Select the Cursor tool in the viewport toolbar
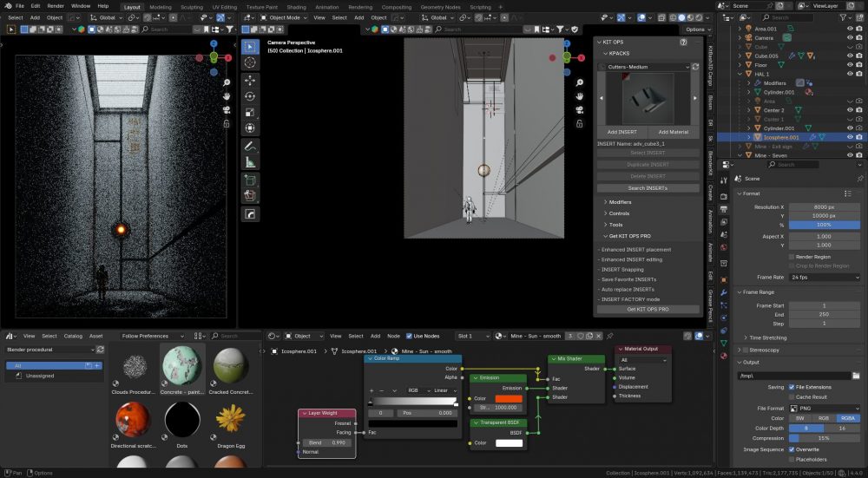 (x=250, y=62)
